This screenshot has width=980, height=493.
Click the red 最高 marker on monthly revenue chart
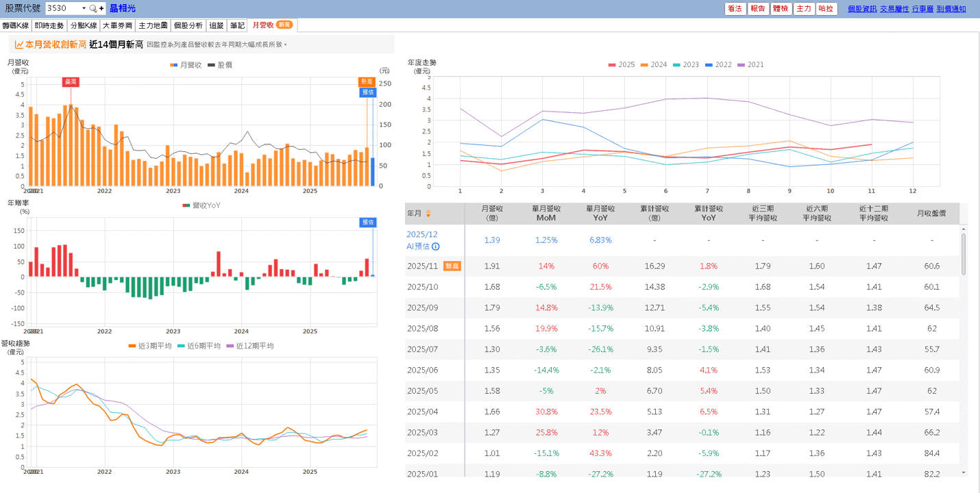[71, 81]
